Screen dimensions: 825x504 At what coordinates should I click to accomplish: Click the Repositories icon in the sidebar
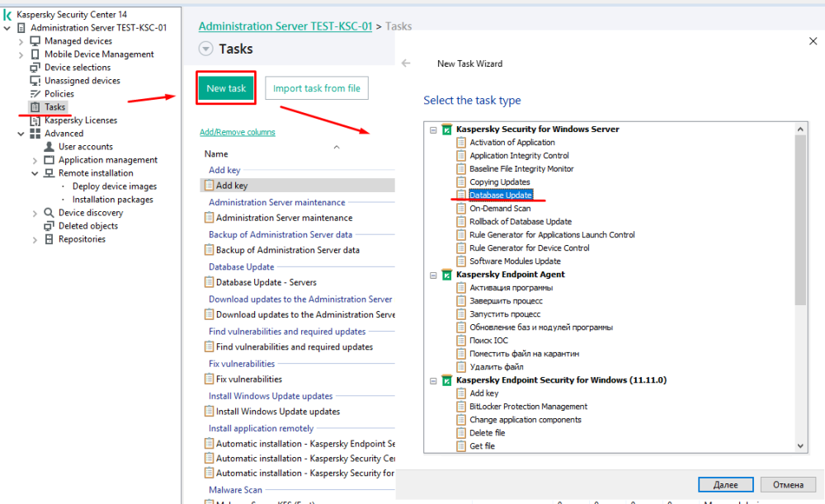click(49, 239)
